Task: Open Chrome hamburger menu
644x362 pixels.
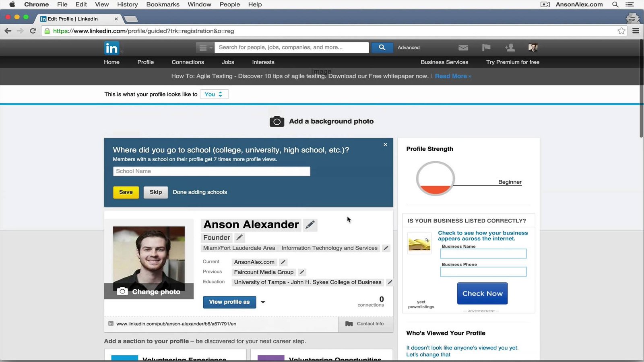Action: tap(636, 31)
